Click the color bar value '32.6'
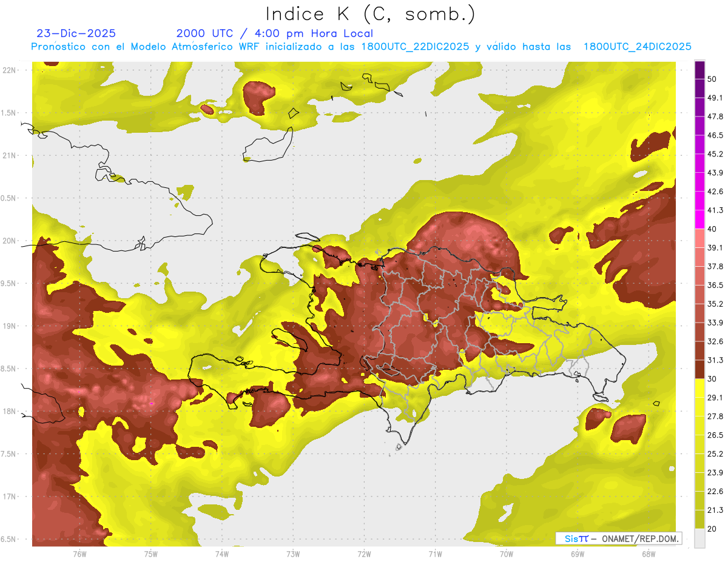The height and width of the screenshot is (562, 728). click(x=715, y=341)
